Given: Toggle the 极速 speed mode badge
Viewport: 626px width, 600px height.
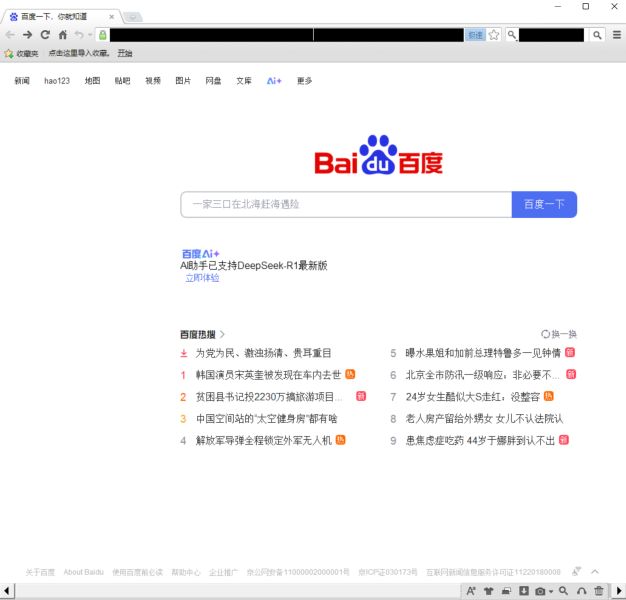Looking at the screenshot, I should click(x=475, y=35).
